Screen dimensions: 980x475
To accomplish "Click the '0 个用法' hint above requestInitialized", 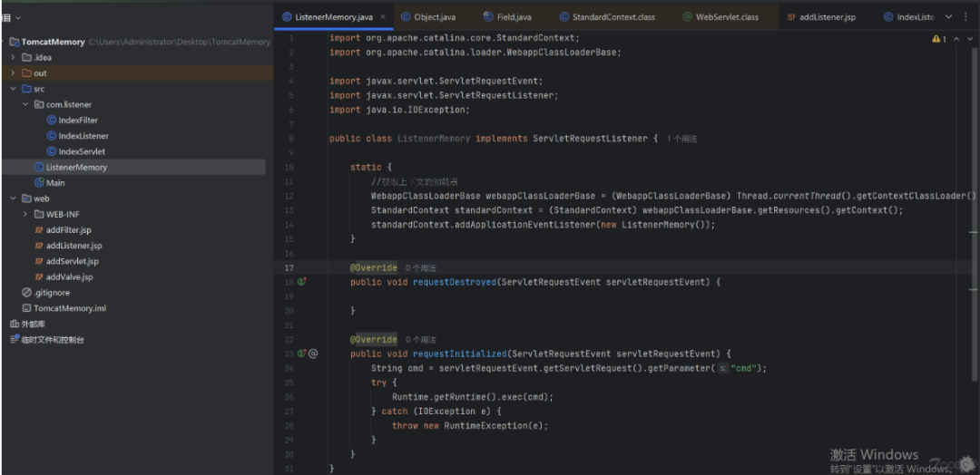I will tap(421, 340).
